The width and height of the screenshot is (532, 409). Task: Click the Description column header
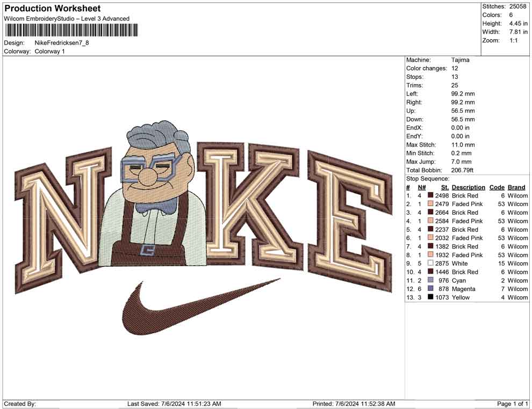(x=468, y=187)
